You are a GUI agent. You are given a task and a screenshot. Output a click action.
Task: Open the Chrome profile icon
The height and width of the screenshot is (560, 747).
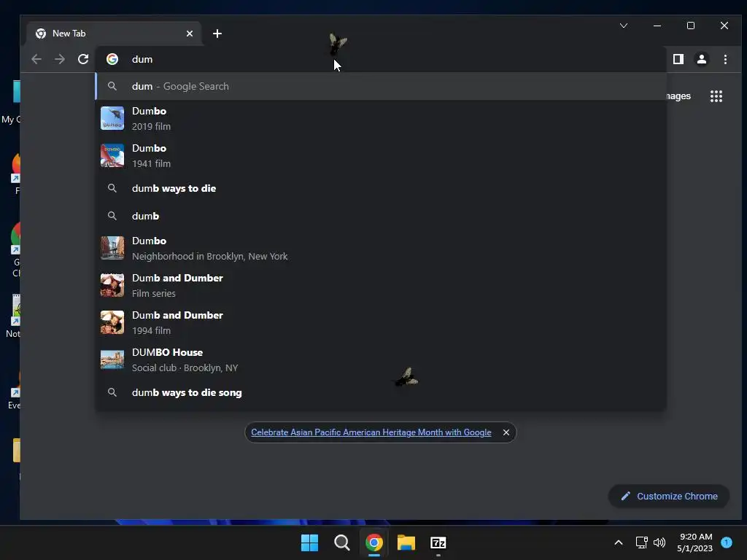click(702, 59)
